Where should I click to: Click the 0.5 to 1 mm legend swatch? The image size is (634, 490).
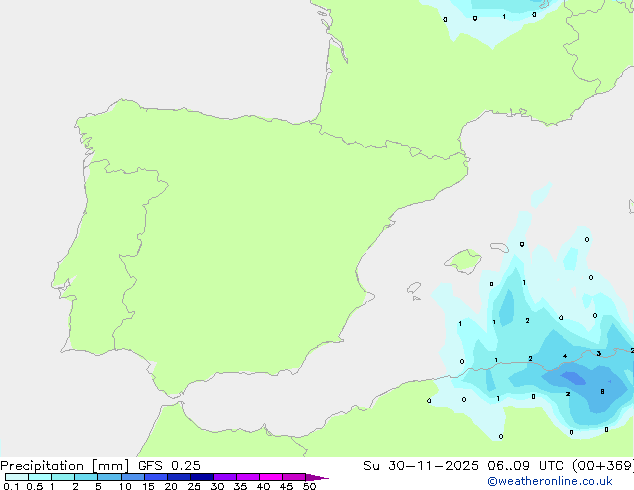40,477
